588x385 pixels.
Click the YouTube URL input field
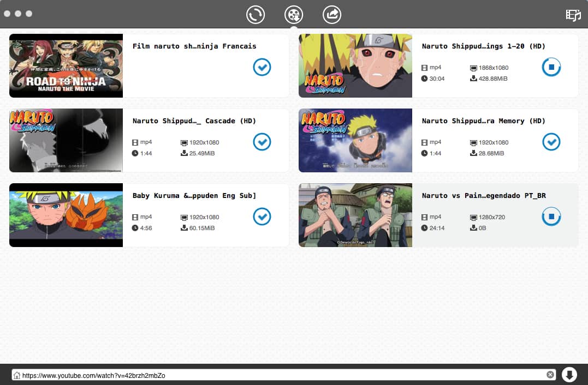(284, 375)
